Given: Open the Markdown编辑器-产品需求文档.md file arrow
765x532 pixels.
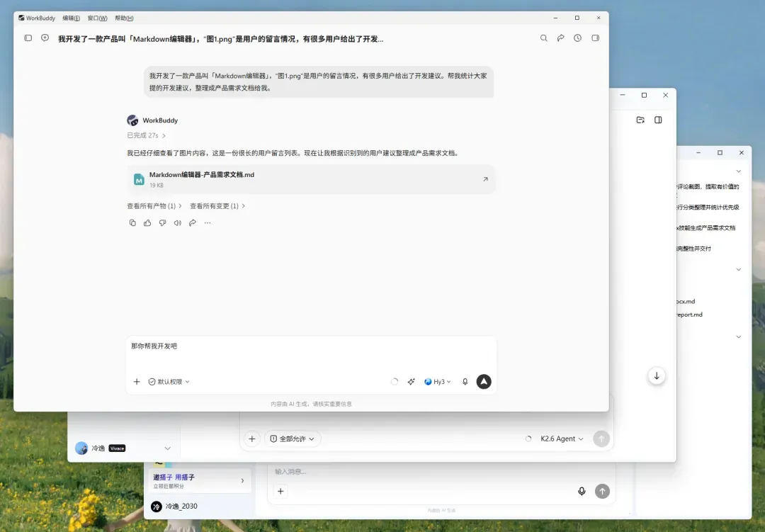Looking at the screenshot, I should tap(485, 179).
